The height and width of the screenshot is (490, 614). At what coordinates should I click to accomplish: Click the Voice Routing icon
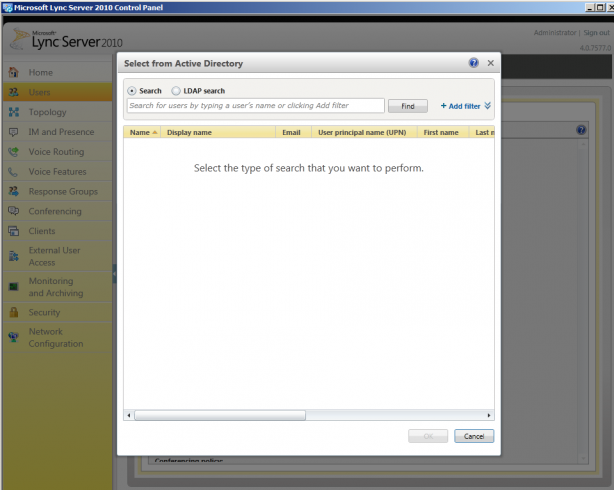pos(14,152)
